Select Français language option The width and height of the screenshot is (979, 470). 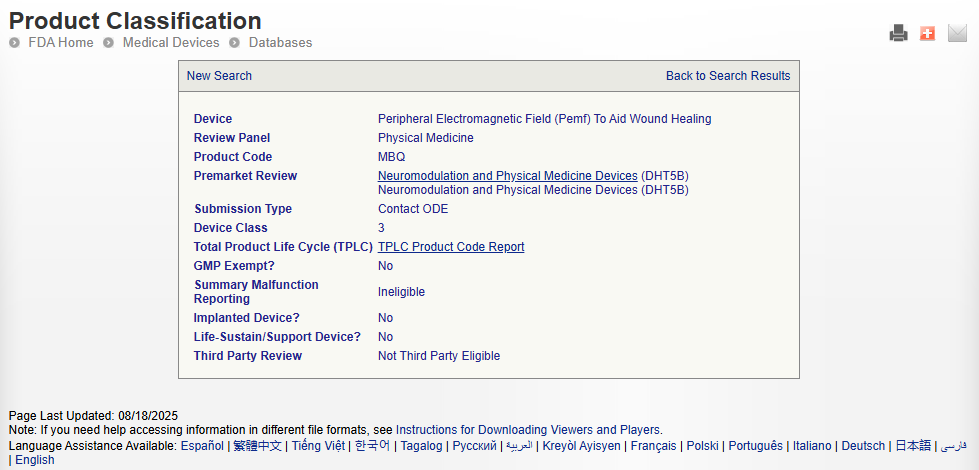point(655,446)
